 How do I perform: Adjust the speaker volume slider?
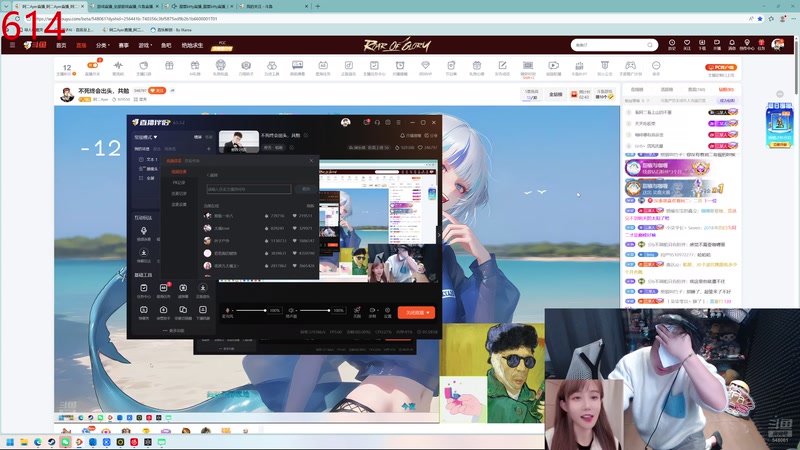(x=315, y=310)
